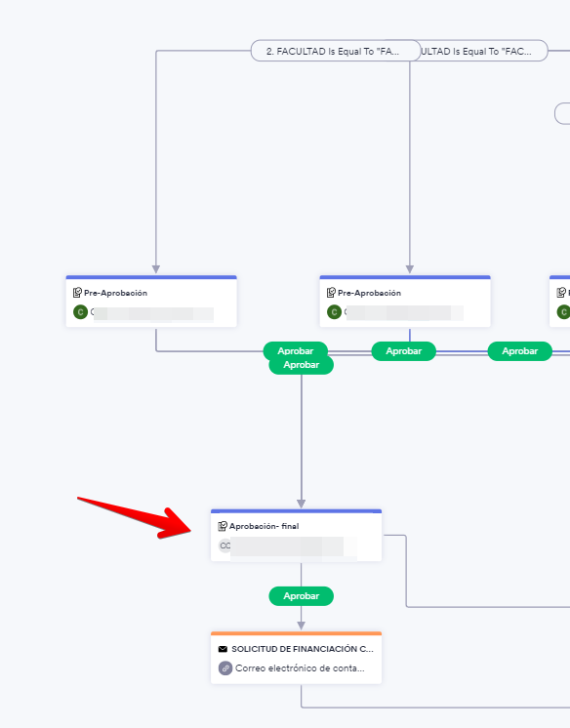
Task: Click link icon beside Correo electrónico de conta
Action: click(225, 668)
